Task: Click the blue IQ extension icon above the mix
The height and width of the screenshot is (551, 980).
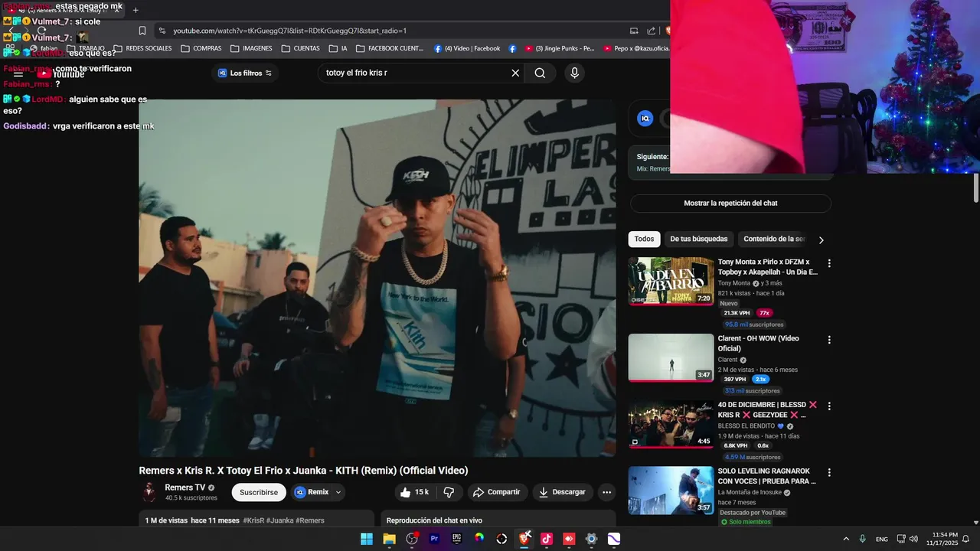Action: click(x=645, y=119)
